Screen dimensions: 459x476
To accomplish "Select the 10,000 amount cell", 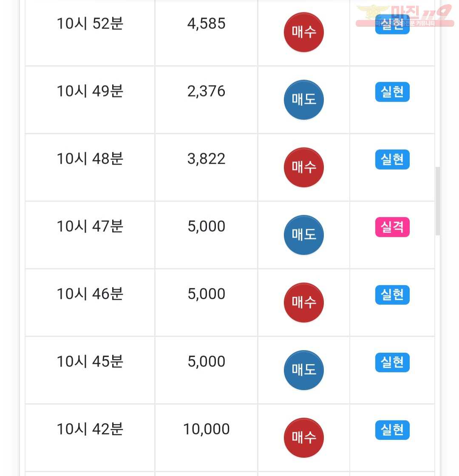I will 206,438.
